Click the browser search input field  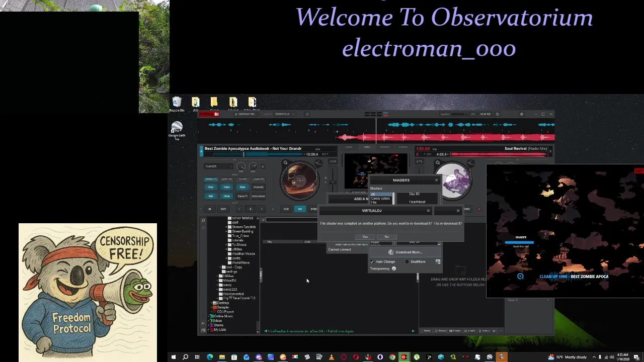[x=292, y=220]
